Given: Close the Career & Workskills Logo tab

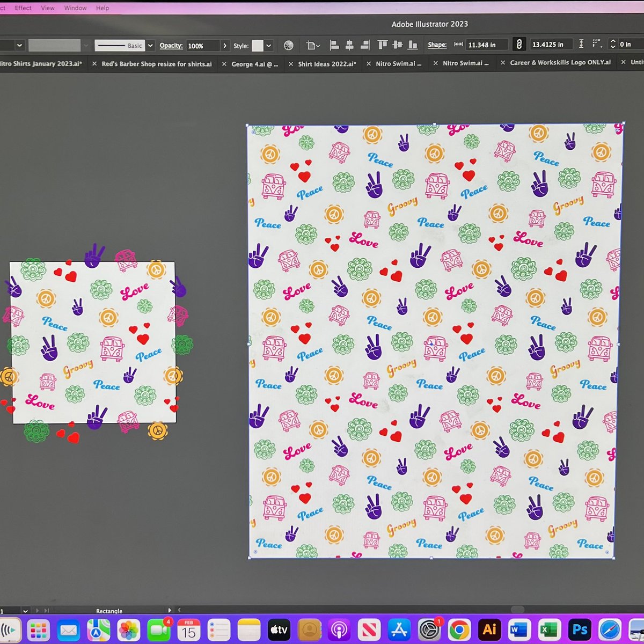Looking at the screenshot, I should coord(503,63).
